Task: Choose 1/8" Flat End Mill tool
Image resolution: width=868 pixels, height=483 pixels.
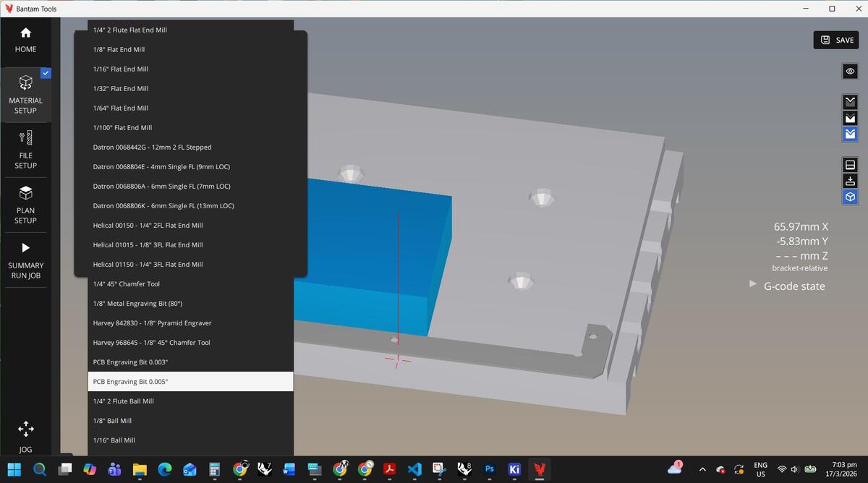Action: click(191, 49)
